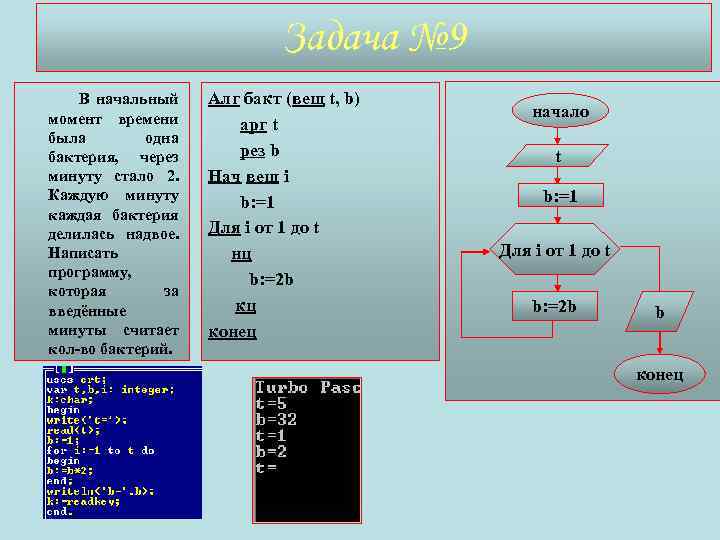Click the hexagon loop block "Для i от 1 до t"
720x540 pixels.
(x=554, y=250)
